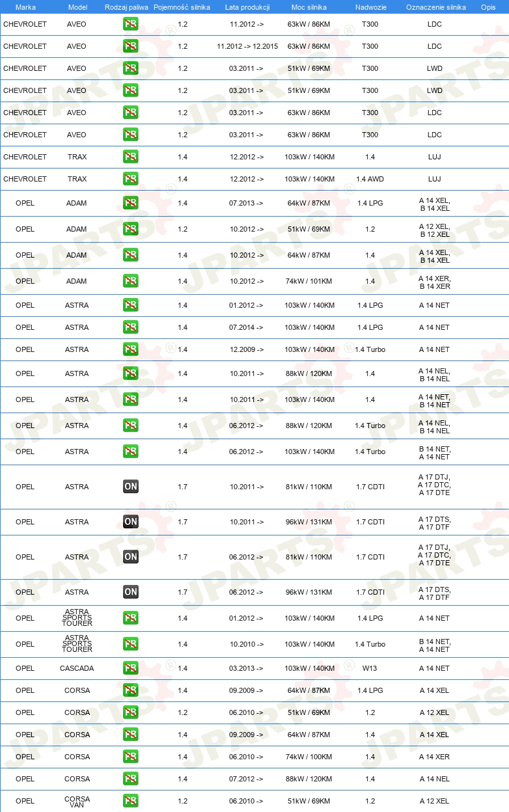Click the 'Nadwozie' column header

[x=370, y=7]
